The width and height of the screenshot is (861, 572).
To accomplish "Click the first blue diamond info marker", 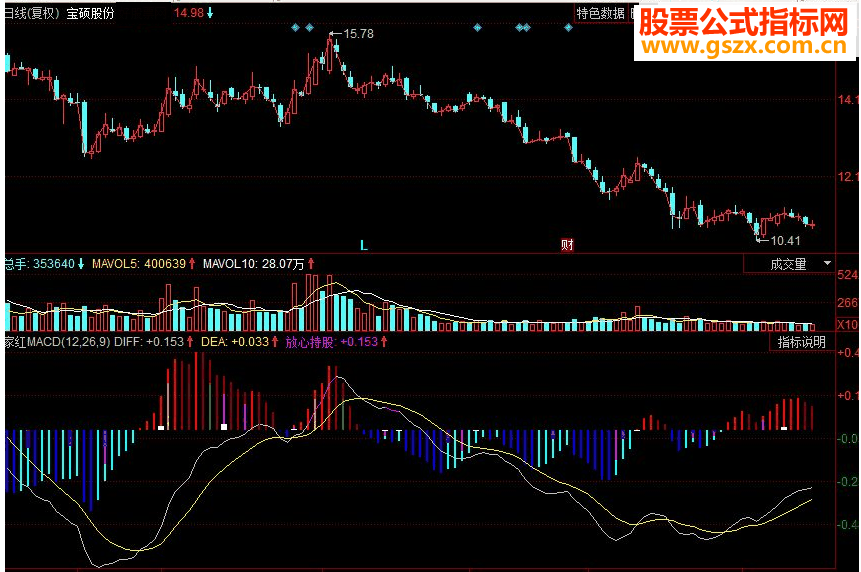I will pyautogui.click(x=295, y=27).
